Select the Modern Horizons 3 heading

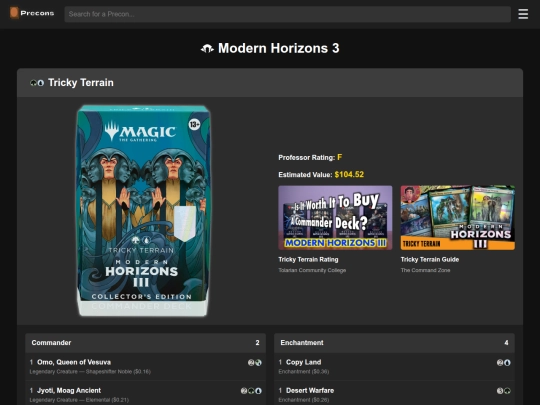pyautogui.click(x=279, y=48)
